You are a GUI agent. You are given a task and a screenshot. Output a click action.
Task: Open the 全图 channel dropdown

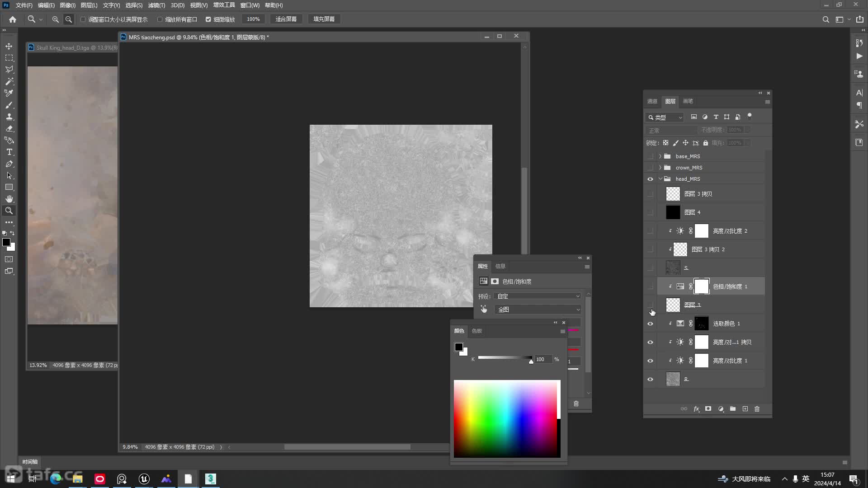pyautogui.click(x=538, y=310)
